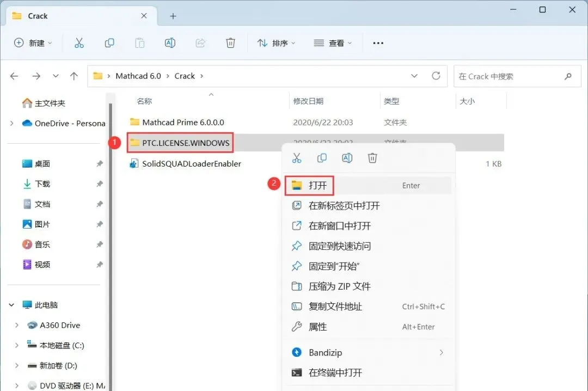
Task: Choose 复制文件地址 in context menu
Action: tap(368, 307)
